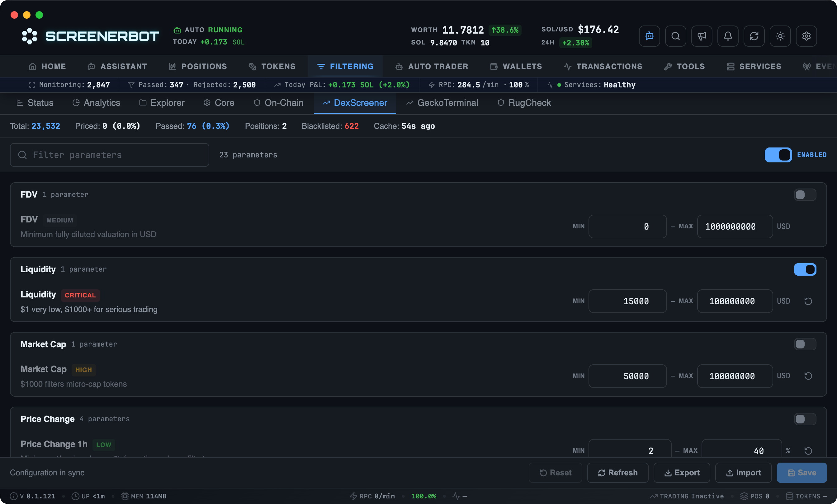Click the version info icon in status bar

pos(14,496)
